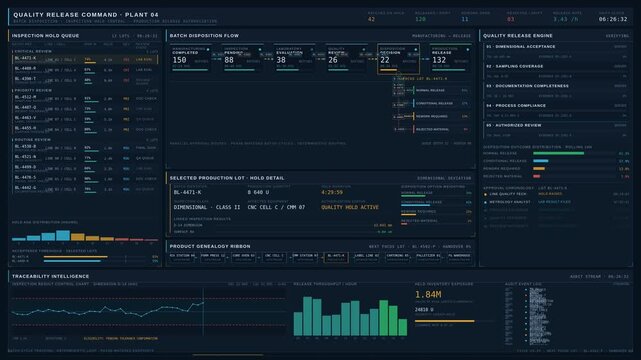
Task: Click the CNC Cell C / CMM 07 equipment value
Action: [276, 208]
